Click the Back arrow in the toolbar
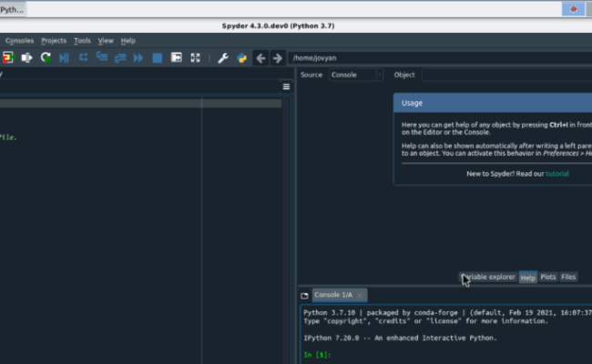The width and height of the screenshot is (592, 364). [x=260, y=58]
